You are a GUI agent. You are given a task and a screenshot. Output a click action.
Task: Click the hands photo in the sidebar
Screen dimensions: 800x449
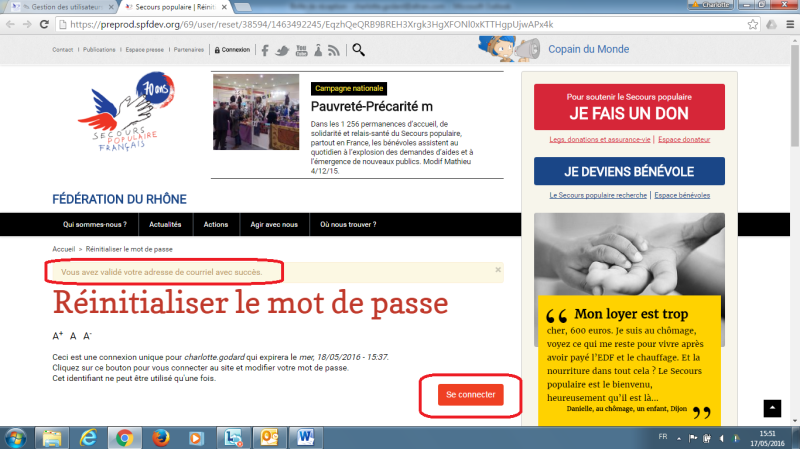[x=629, y=254]
